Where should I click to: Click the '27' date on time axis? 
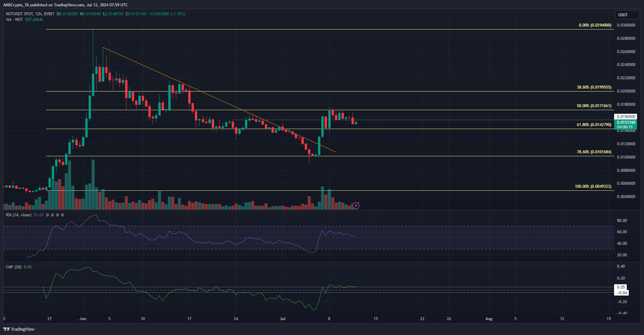pos(49,319)
